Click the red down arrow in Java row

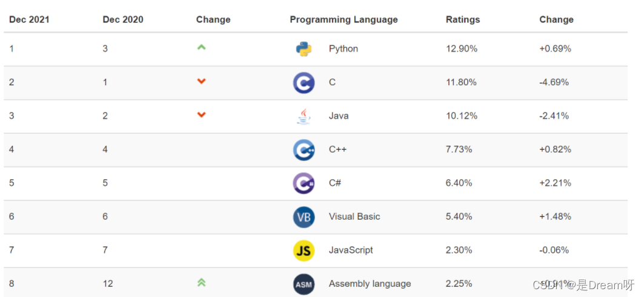201,115
